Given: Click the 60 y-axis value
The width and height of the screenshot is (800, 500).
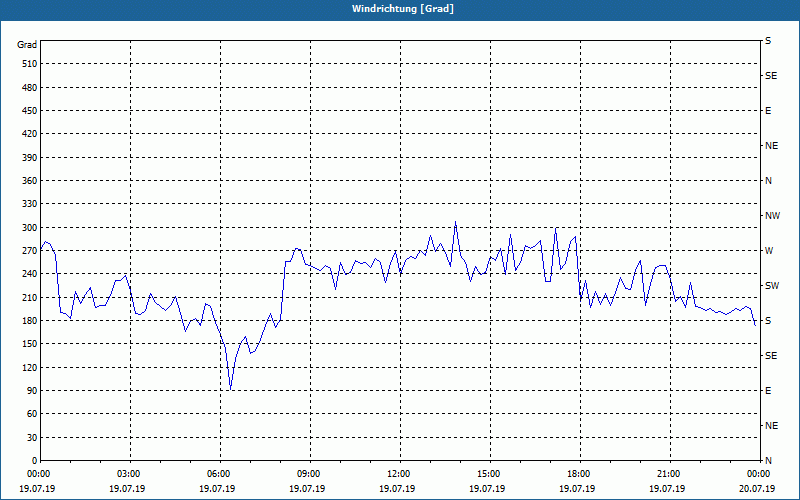Looking at the screenshot, I should click(32, 414).
